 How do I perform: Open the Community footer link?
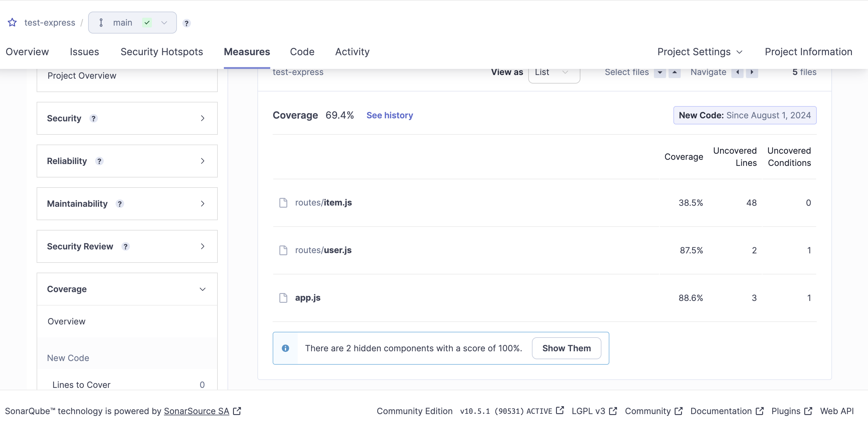(x=654, y=411)
